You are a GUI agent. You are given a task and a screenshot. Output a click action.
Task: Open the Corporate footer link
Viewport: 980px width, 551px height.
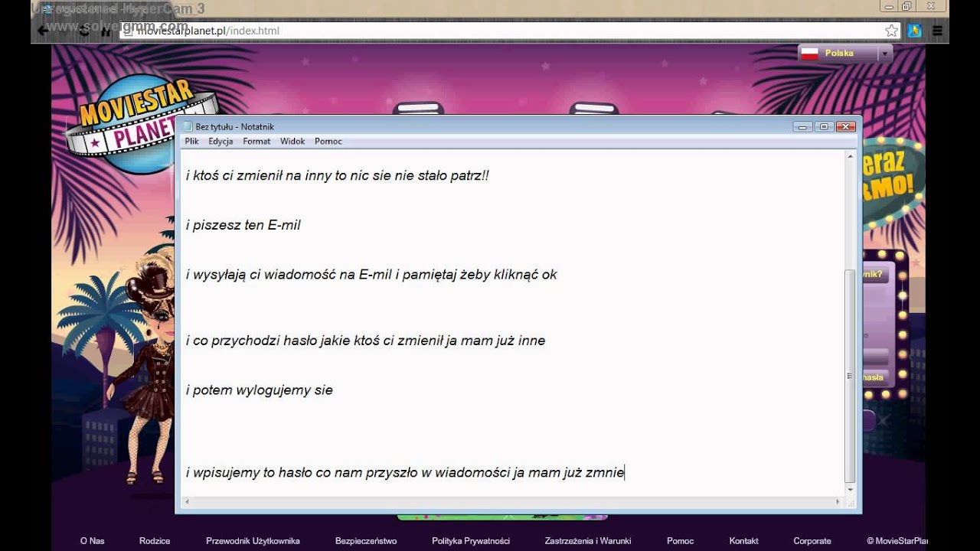point(812,541)
